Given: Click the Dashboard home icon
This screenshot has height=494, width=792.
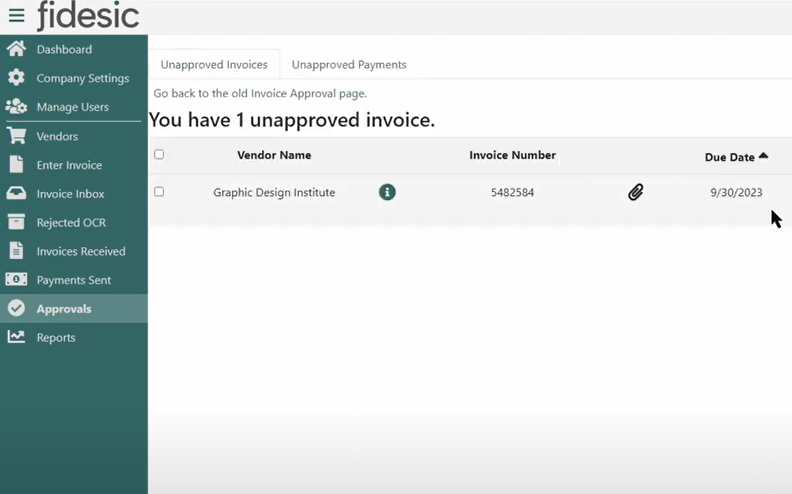Looking at the screenshot, I should point(16,49).
